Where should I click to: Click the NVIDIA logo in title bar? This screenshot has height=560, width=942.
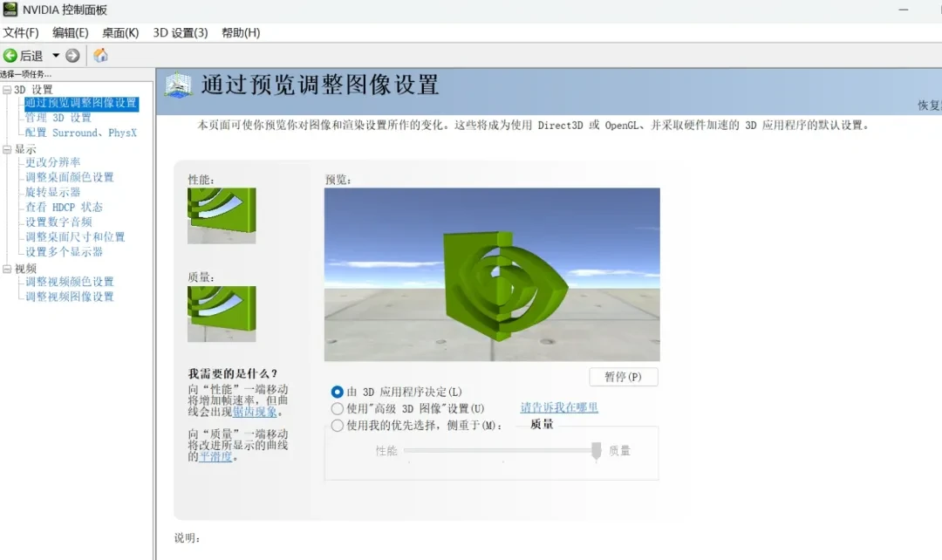point(10,9)
